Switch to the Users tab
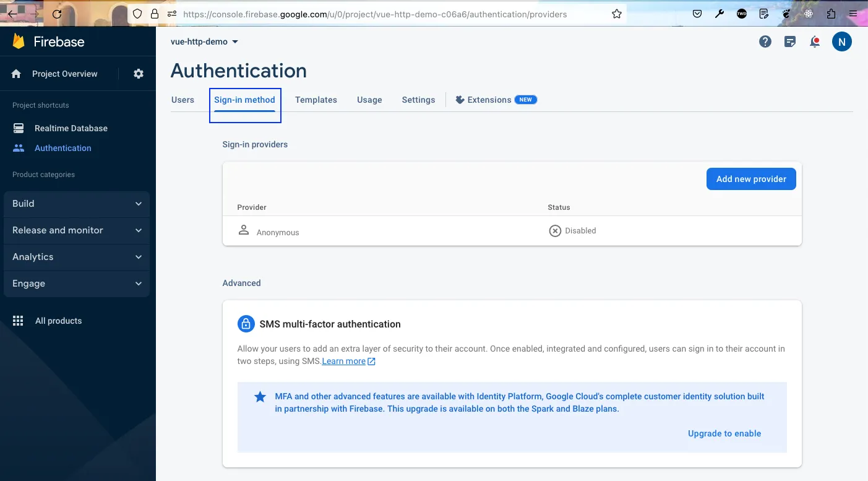The width and height of the screenshot is (868, 481). click(183, 100)
